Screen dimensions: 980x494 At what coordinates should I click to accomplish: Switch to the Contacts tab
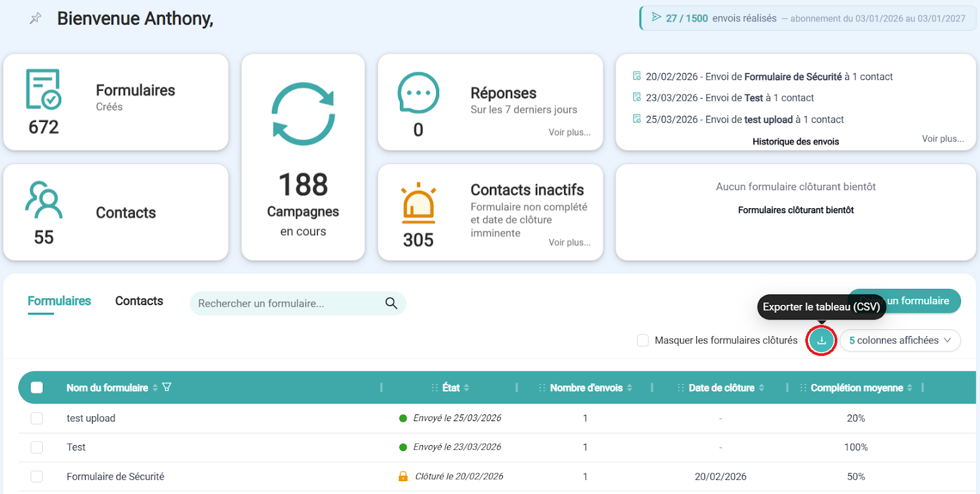[x=139, y=301]
